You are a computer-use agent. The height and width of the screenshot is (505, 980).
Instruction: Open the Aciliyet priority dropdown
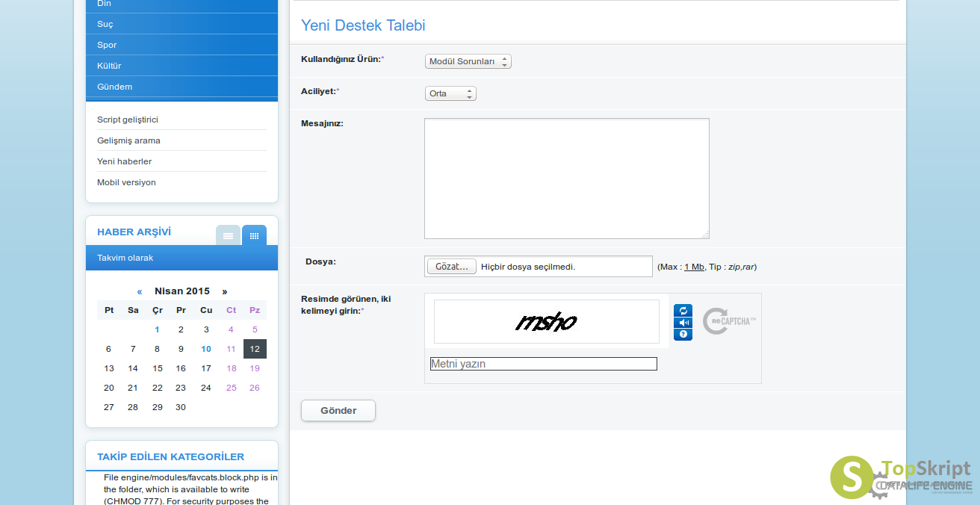pos(450,93)
